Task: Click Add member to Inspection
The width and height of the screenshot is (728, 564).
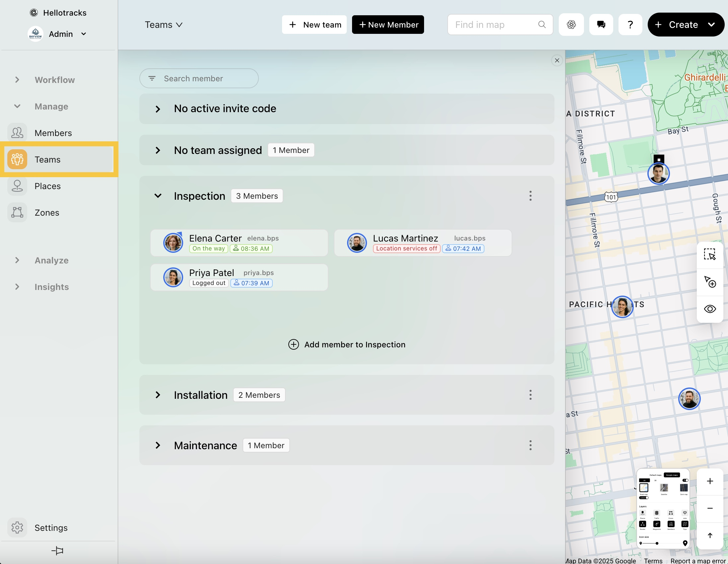Action: (x=347, y=344)
